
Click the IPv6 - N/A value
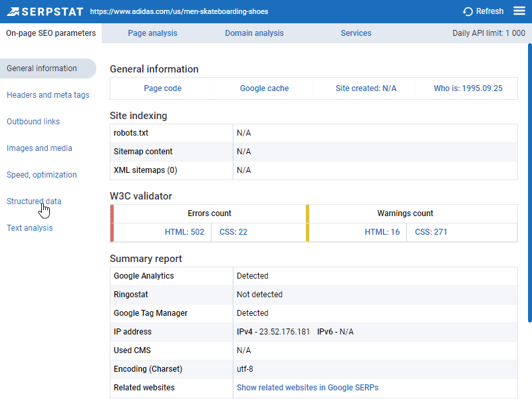(x=335, y=332)
